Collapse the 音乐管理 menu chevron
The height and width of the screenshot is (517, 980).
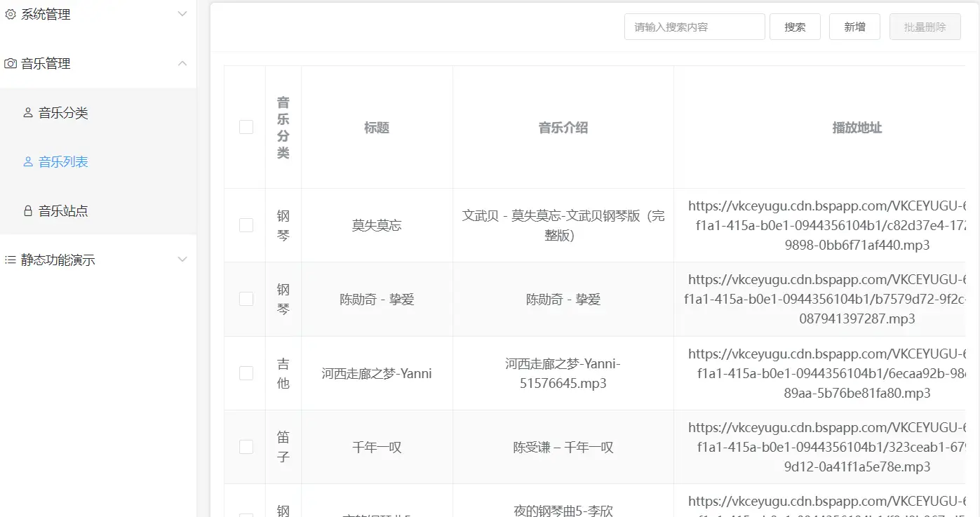182,64
